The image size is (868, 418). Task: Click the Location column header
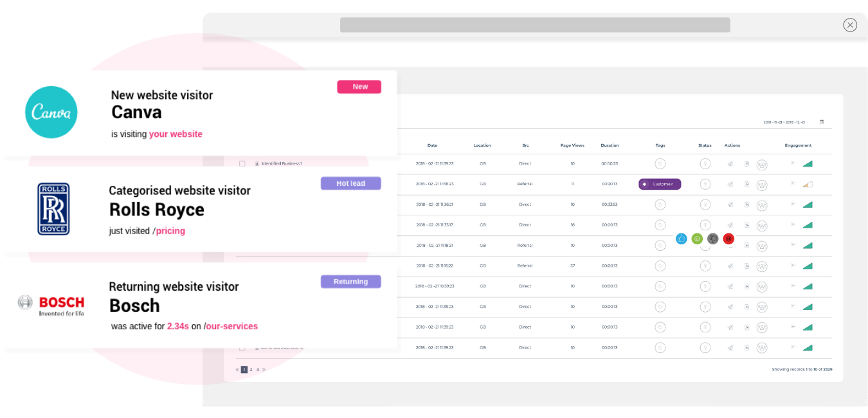tap(482, 145)
